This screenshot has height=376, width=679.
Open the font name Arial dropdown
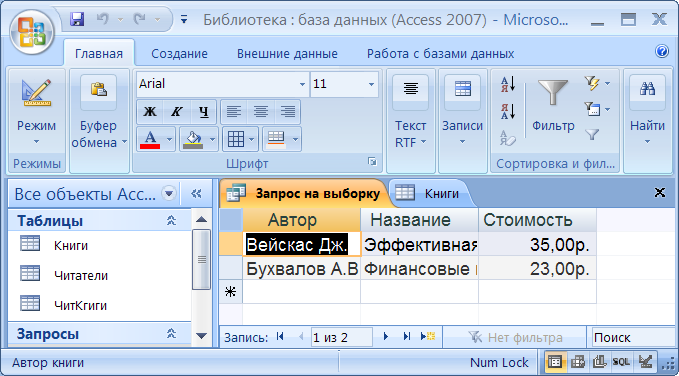(302, 84)
